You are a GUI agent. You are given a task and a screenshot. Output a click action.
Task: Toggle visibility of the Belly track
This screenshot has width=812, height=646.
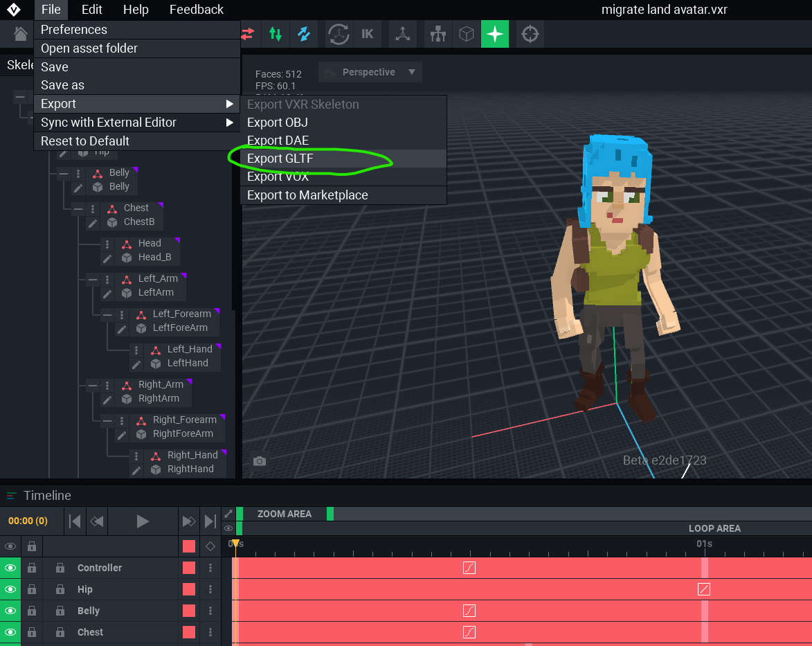pos(10,611)
